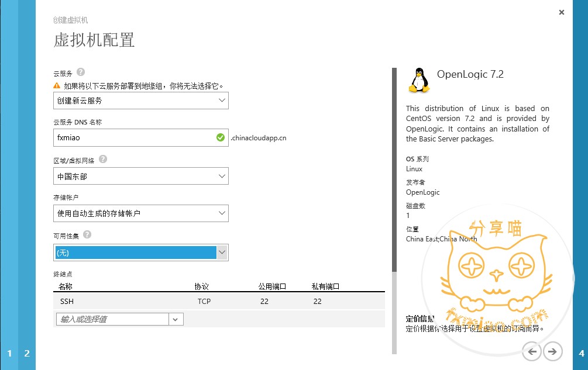Expand the endpoint name 输入或选择值 combo box arrow
This screenshot has width=588, height=370.
click(176, 320)
